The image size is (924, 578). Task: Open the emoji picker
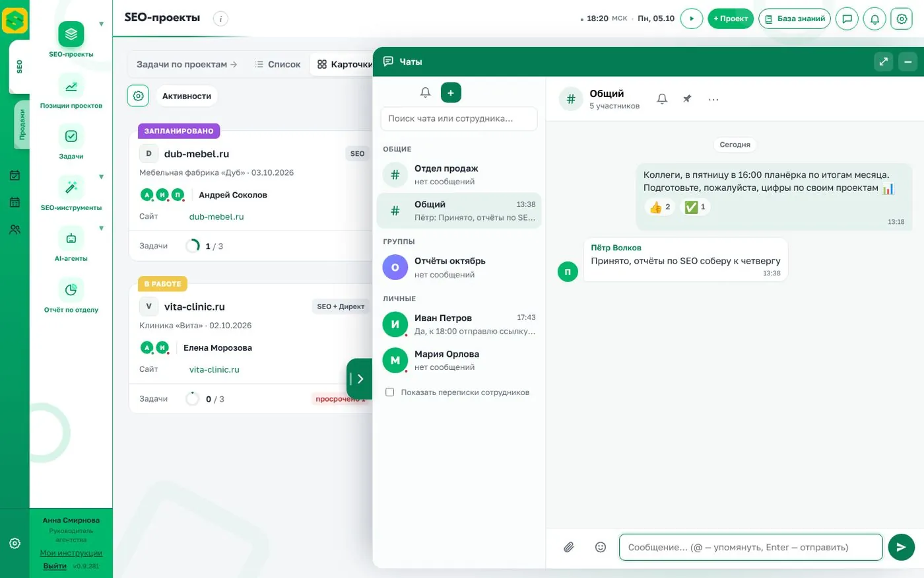(601, 547)
